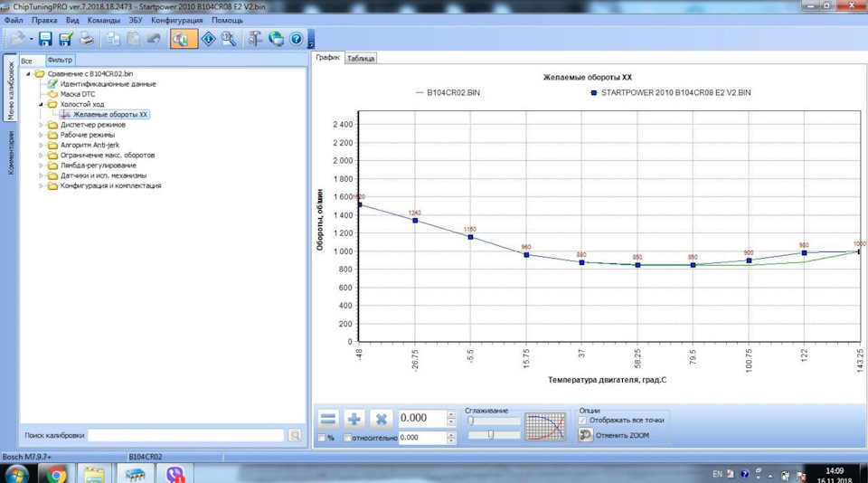Click the blue question mark help icon
This screenshot has width=868, height=483.
297,39
